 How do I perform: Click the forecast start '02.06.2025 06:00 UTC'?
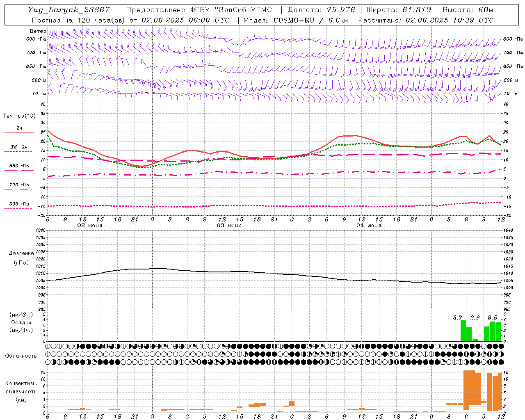click(185, 20)
